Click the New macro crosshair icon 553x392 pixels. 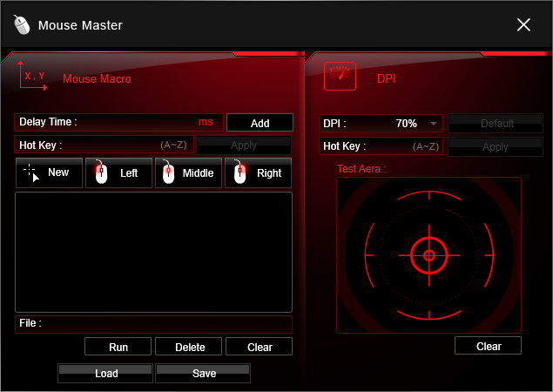(30, 172)
